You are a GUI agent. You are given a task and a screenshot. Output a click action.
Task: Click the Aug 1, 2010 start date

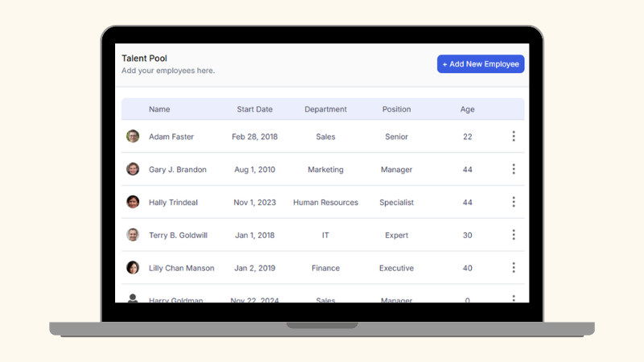click(x=254, y=170)
